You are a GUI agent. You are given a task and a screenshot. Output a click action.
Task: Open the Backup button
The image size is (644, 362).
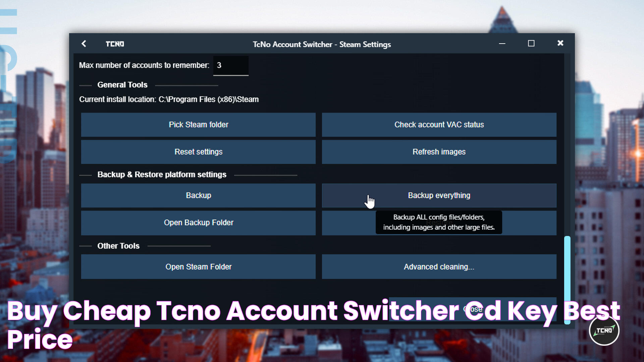[199, 195]
